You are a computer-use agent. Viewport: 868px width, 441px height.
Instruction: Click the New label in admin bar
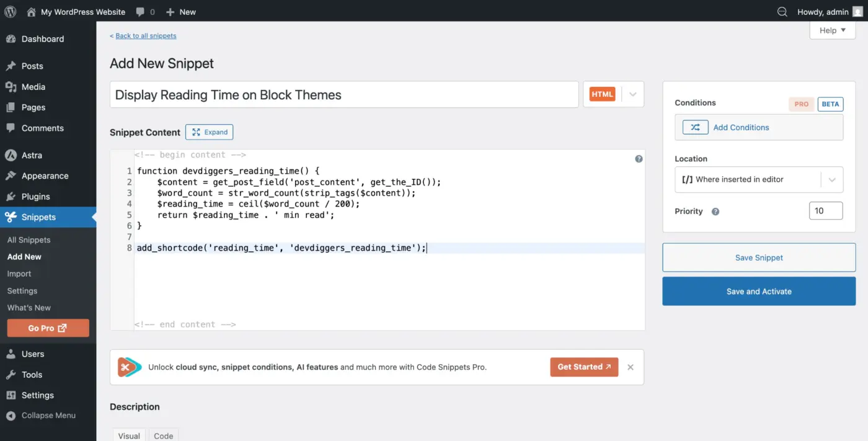[188, 12]
